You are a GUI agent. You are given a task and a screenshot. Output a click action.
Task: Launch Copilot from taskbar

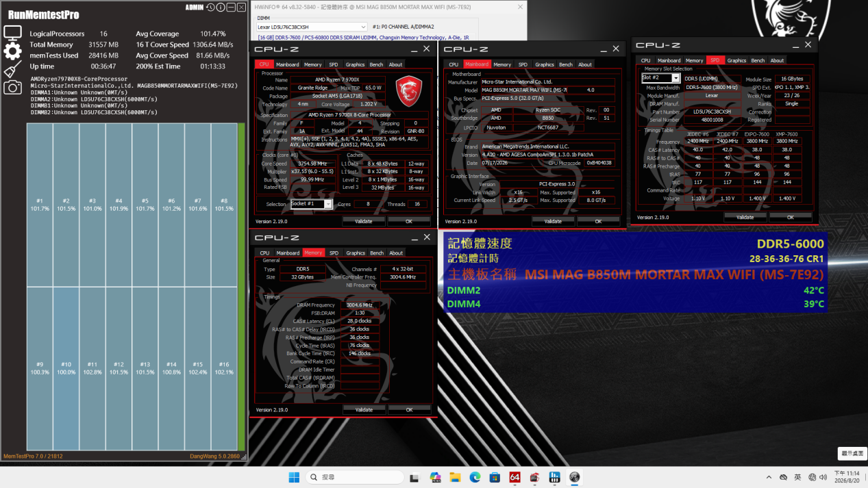(x=435, y=477)
